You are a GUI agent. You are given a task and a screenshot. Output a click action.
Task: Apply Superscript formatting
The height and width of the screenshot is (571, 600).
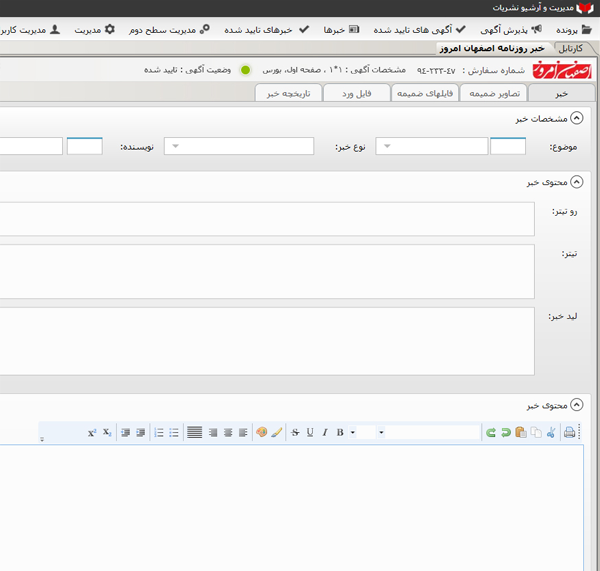tap(92, 432)
